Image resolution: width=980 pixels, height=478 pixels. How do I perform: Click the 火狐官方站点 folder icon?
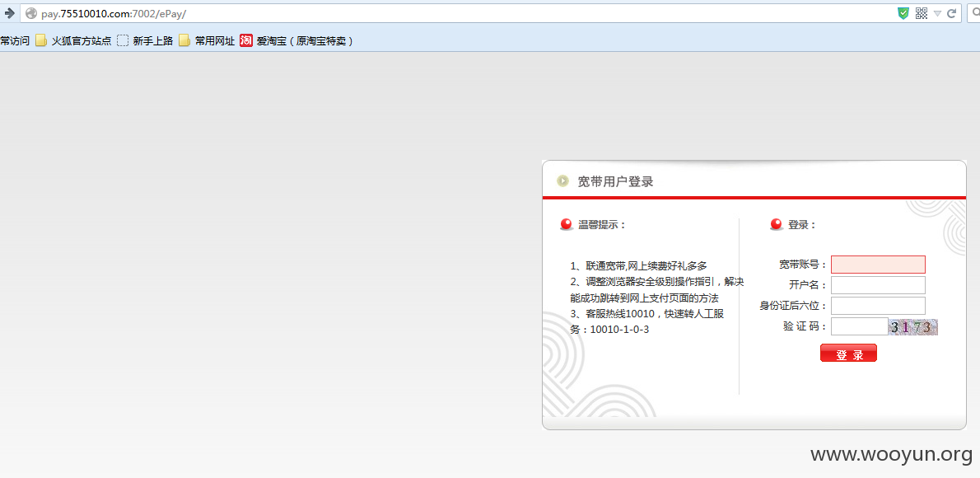pos(41,40)
